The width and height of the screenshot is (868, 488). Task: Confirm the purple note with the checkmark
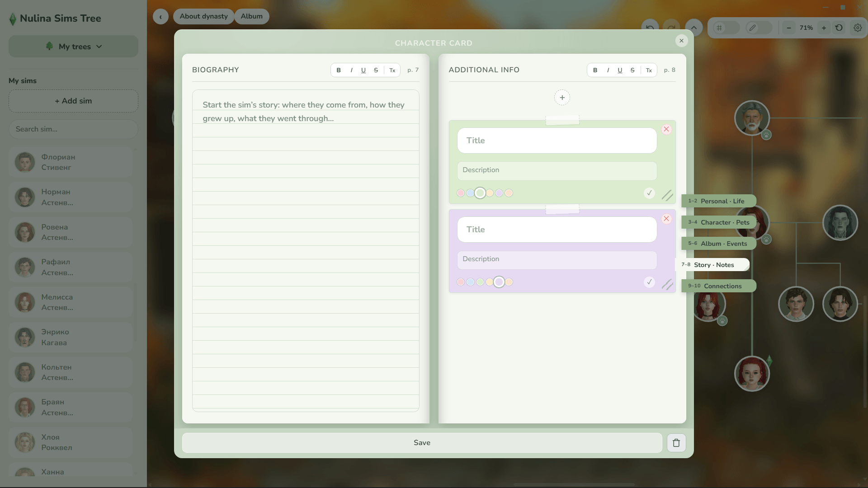click(649, 282)
